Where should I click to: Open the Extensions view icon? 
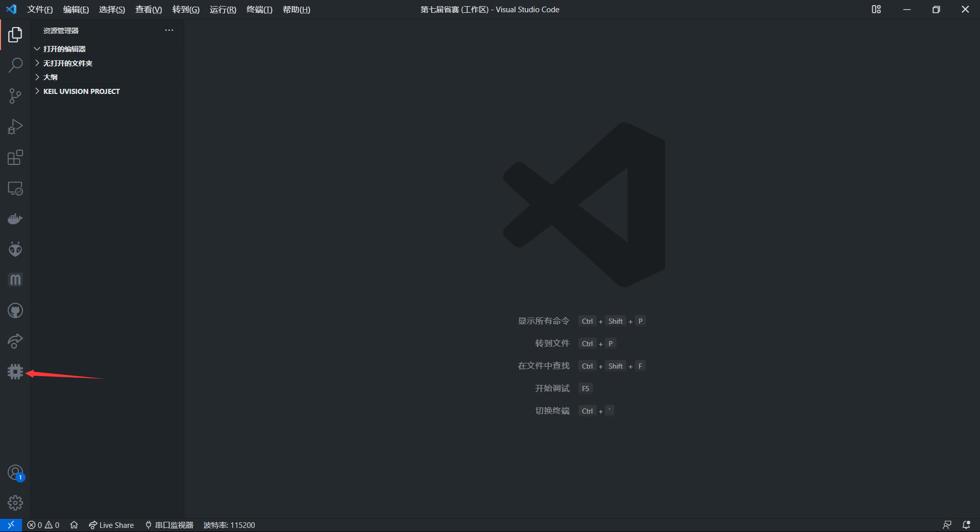(x=15, y=157)
